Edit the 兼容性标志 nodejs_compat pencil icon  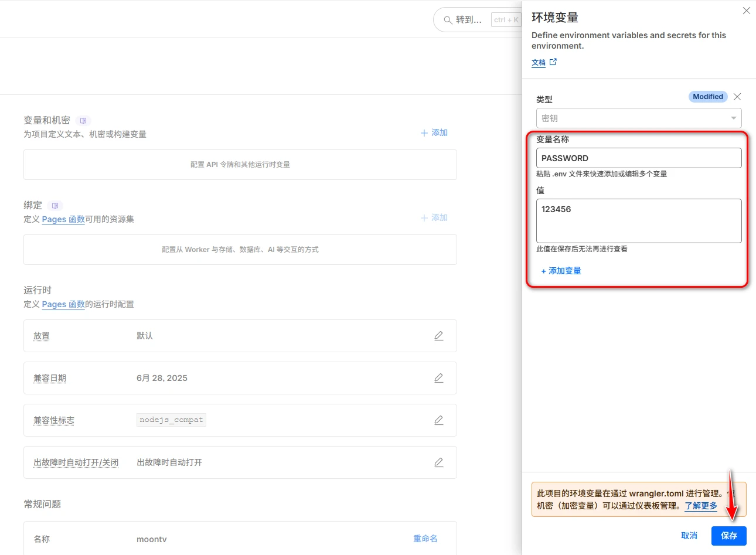click(x=438, y=420)
